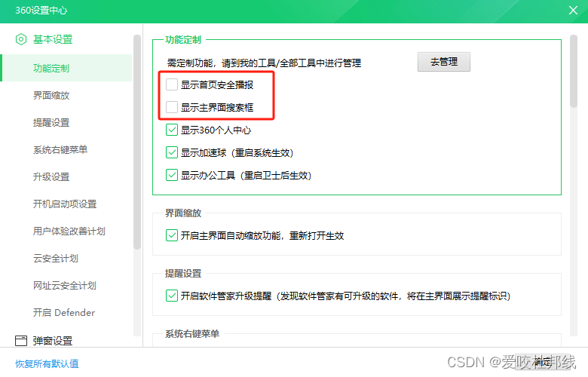The image size is (588, 377).
Task: Open 开启 Defender sidebar item
Action: pyautogui.click(x=64, y=312)
